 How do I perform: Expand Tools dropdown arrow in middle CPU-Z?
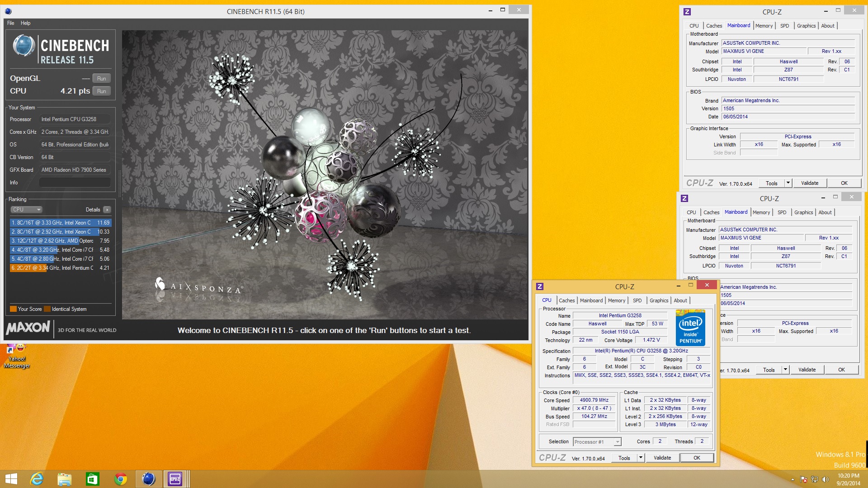click(785, 370)
